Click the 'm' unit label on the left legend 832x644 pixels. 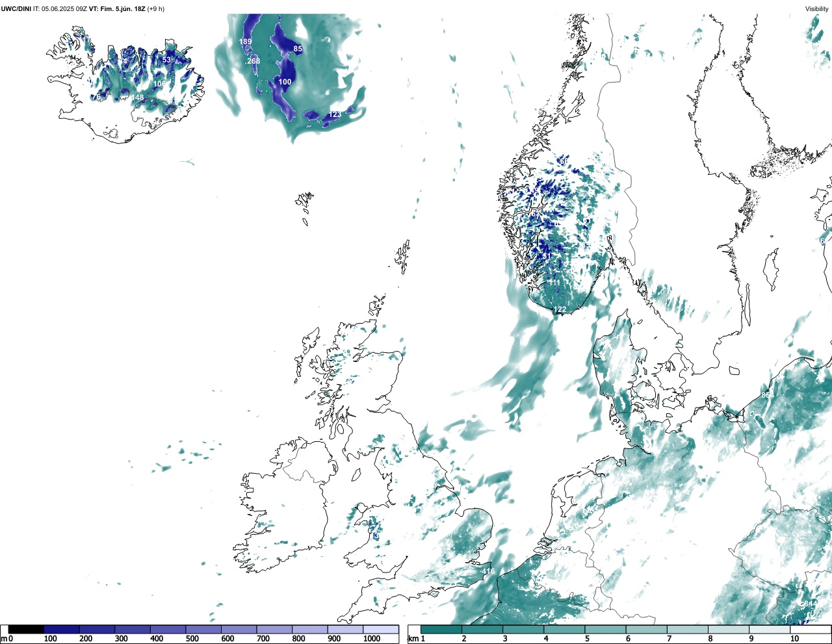pos(4,639)
